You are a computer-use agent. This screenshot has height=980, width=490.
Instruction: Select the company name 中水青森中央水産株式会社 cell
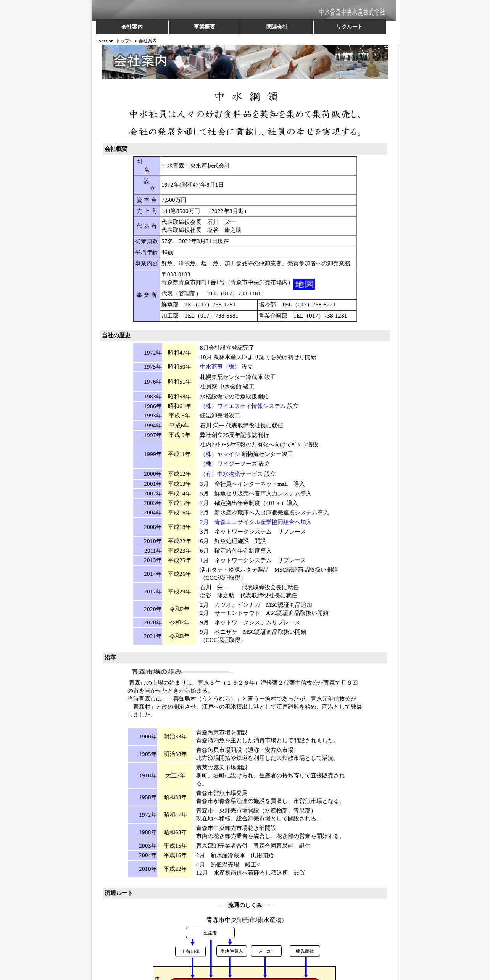pyautogui.click(x=258, y=166)
